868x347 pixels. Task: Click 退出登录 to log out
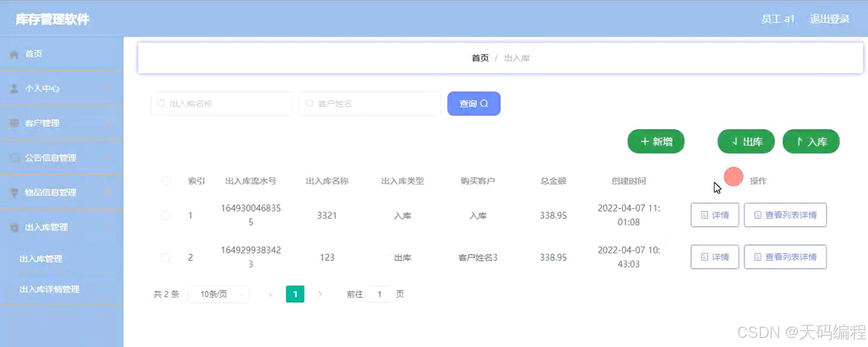coord(830,19)
